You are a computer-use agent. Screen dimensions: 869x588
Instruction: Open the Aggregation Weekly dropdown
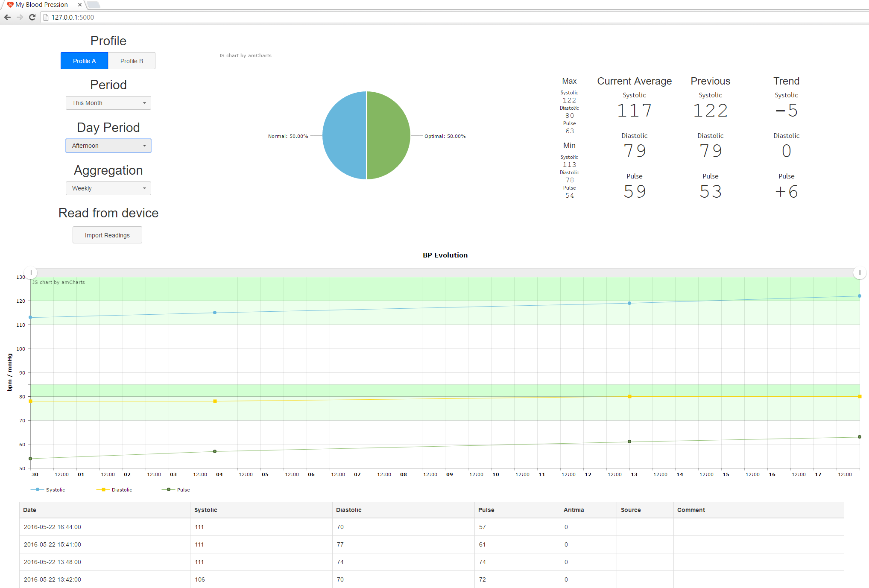click(x=108, y=188)
